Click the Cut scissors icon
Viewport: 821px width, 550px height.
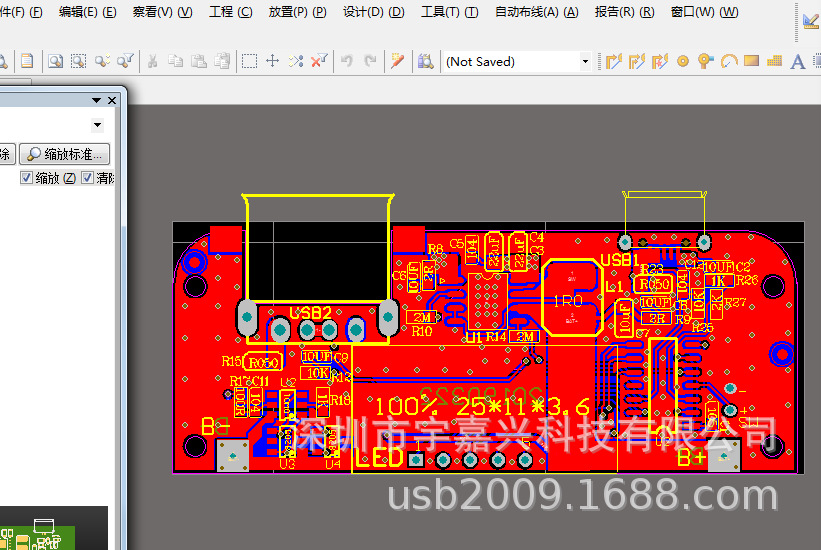click(152, 61)
